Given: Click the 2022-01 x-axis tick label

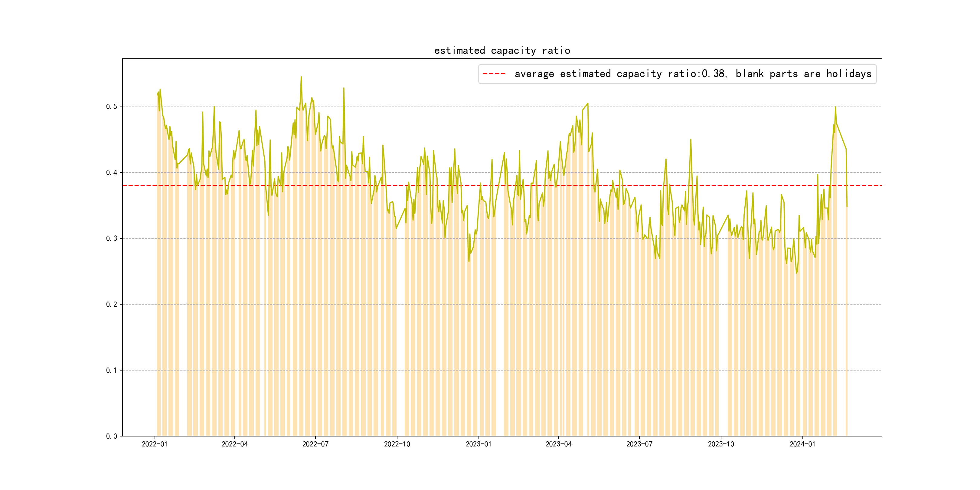Looking at the screenshot, I should tap(155, 444).
